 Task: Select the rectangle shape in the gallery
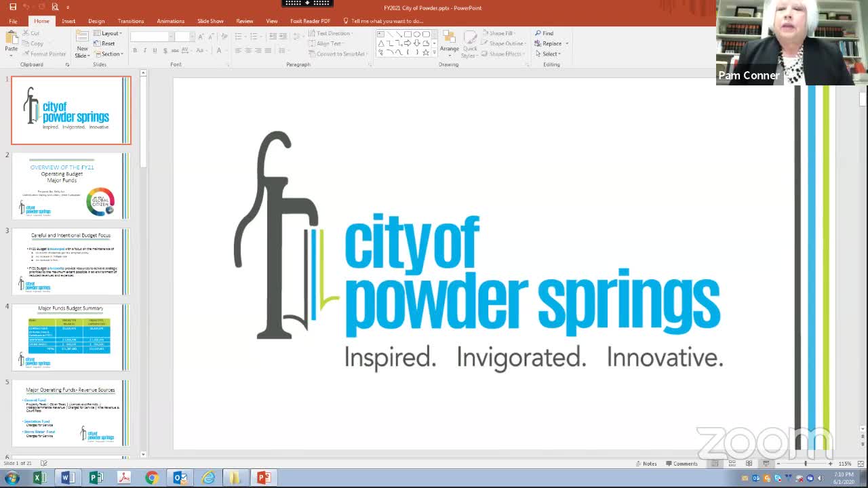pyautogui.click(x=408, y=34)
